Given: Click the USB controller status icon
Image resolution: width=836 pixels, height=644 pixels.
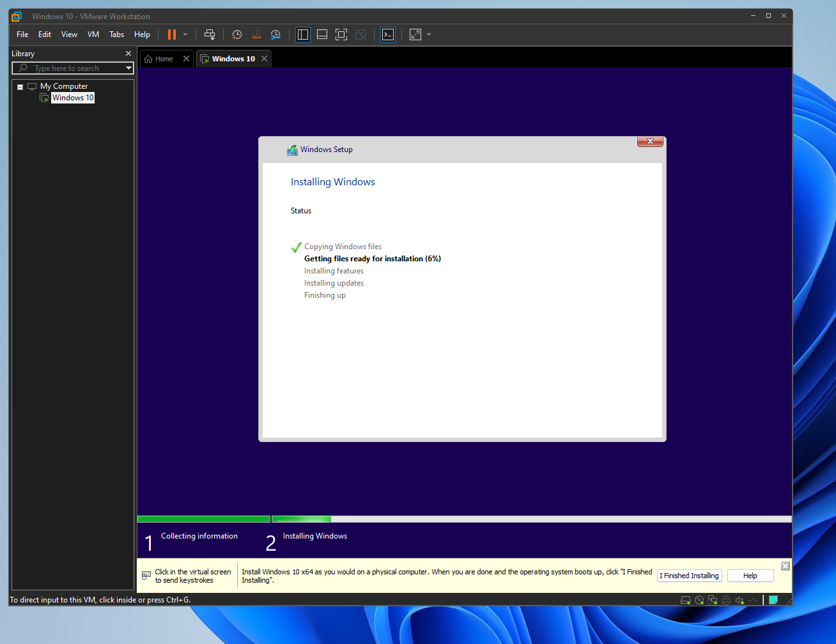Looking at the screenshot, I should [x=754, y=600].
